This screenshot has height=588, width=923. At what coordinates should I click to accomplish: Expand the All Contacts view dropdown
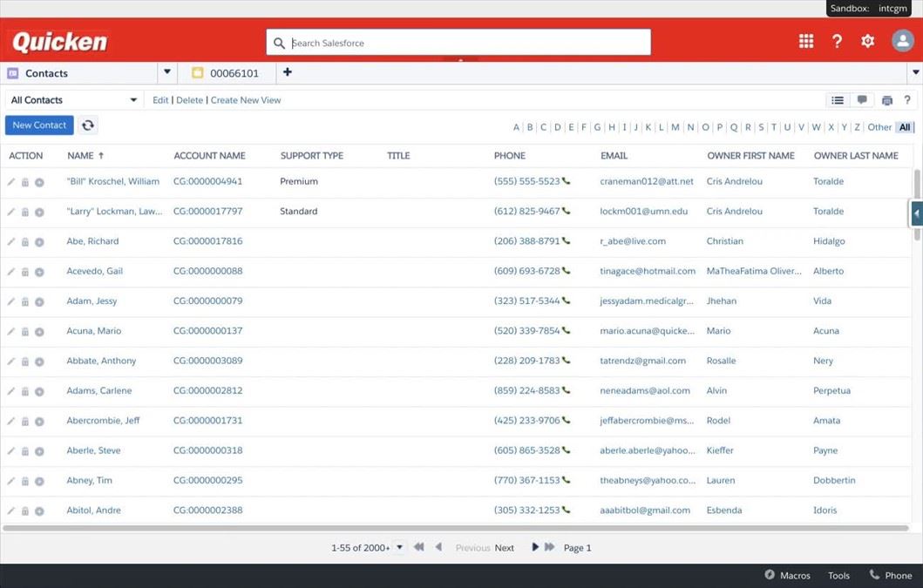click(133, 100)
